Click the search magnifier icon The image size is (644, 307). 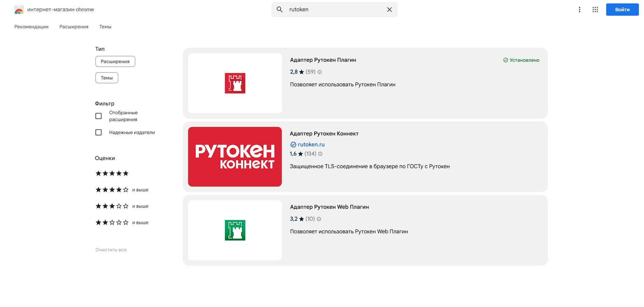click(x=279, y=10)
